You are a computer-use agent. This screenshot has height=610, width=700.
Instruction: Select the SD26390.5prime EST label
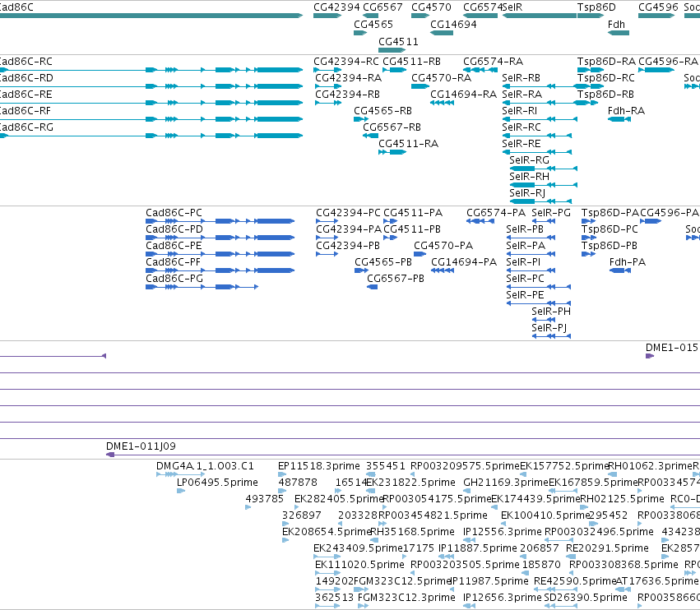[586, 598]
